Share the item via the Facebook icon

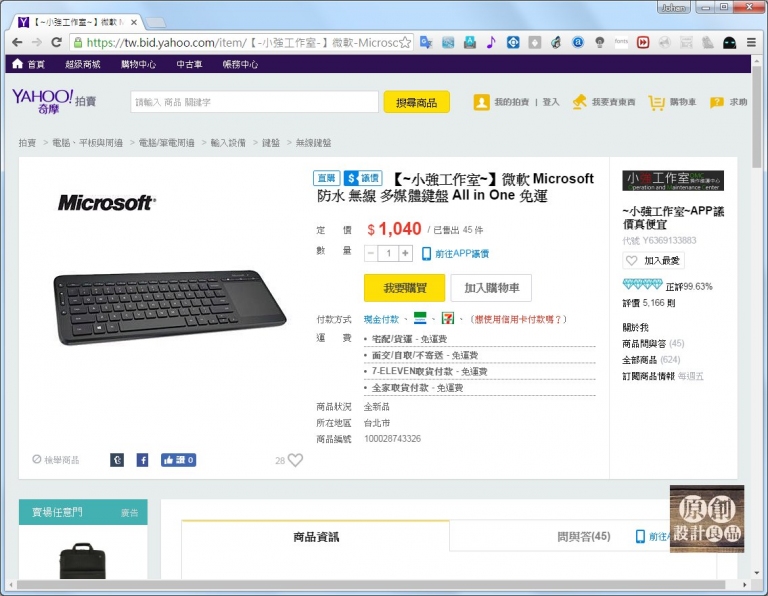point(142,460)
